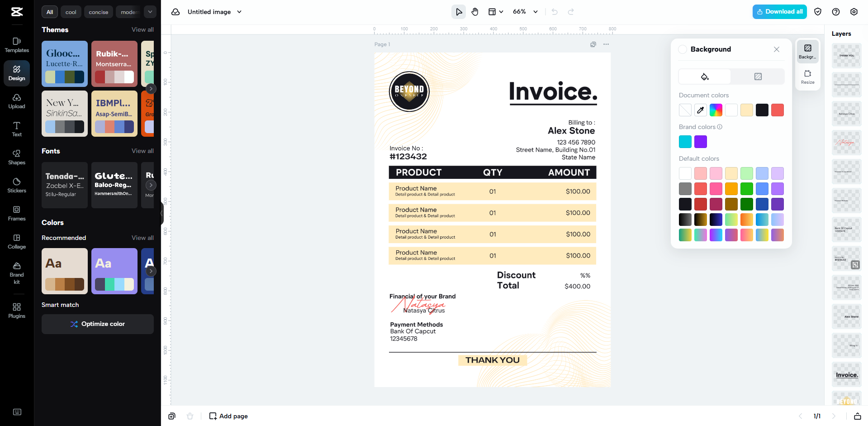Viewport: 868px width, 426px height.
Task: Select the Invoice layer thumbnail in Layers panel
Action: click(846, 375)
